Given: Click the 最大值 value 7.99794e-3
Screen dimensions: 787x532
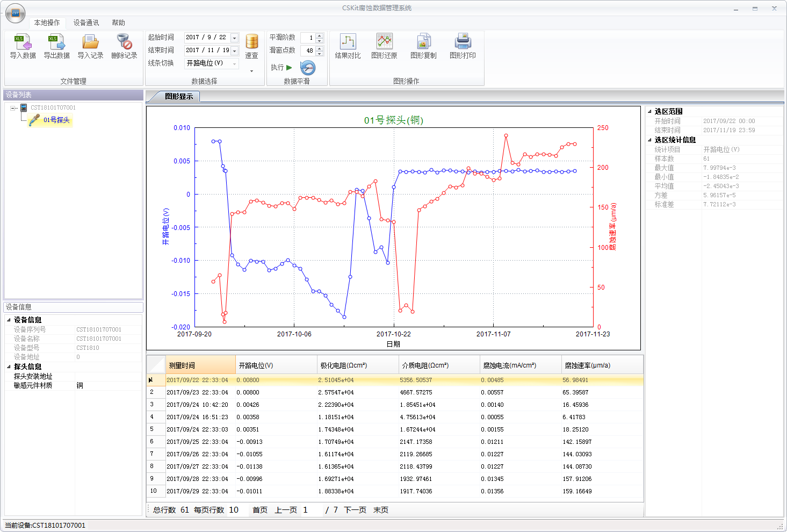Looking at the screenshot, I should (x=719, y=168).
